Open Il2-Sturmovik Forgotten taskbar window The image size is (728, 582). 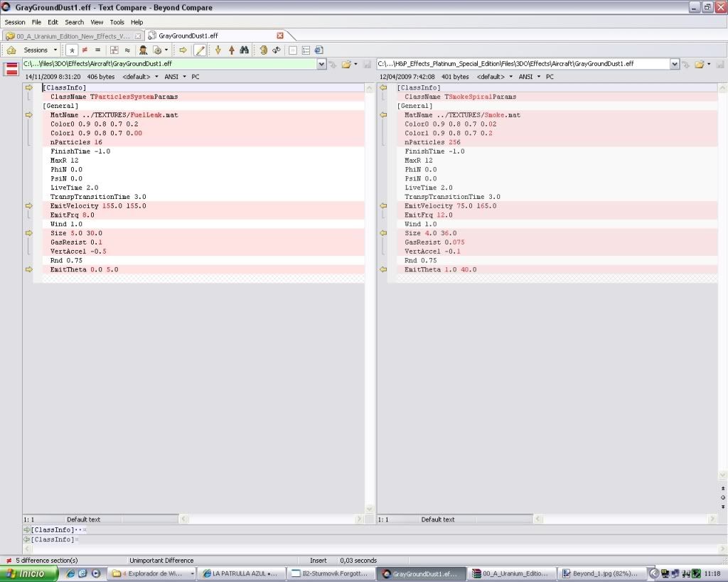pyautogui.click(x=331, y=573)
